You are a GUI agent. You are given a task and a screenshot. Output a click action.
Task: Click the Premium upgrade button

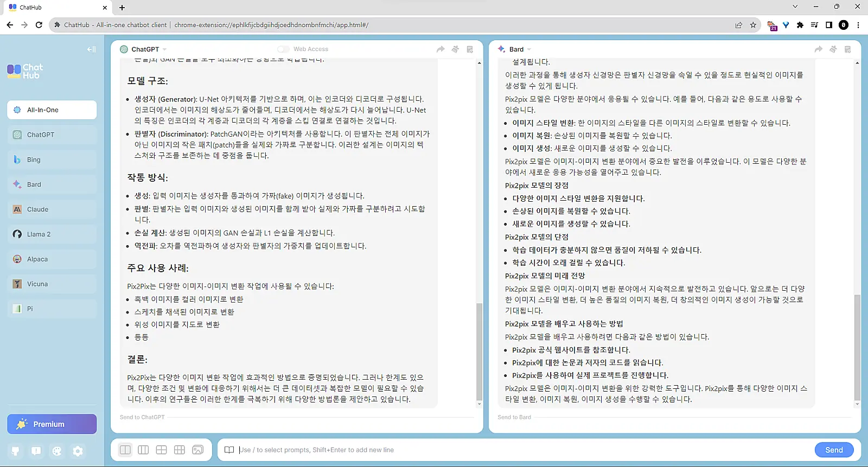[52, 424]
